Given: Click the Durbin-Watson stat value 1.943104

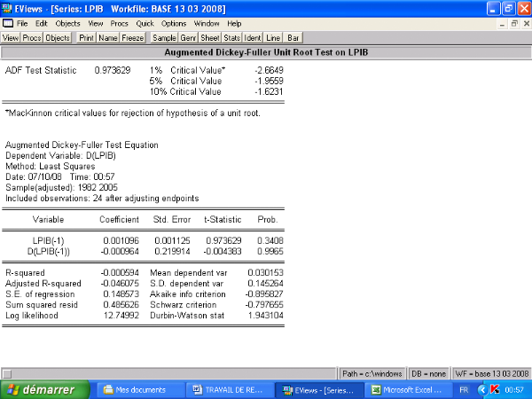Looking at the screenshot, I should pyautogui.click(x=265, y=315).
